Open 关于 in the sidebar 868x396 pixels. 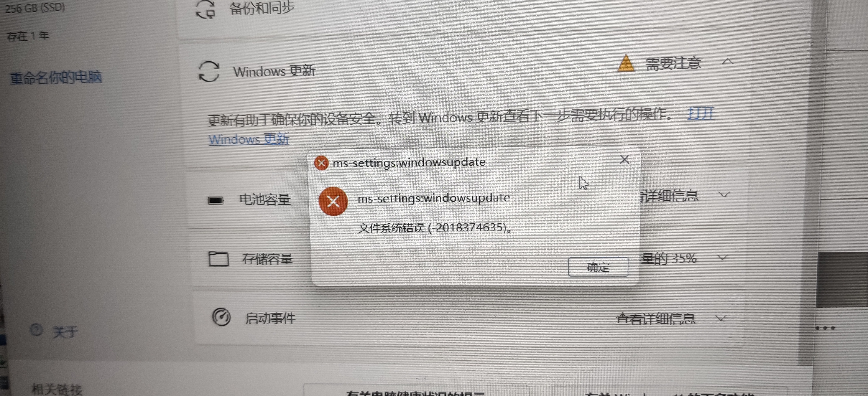pos(65,332)
